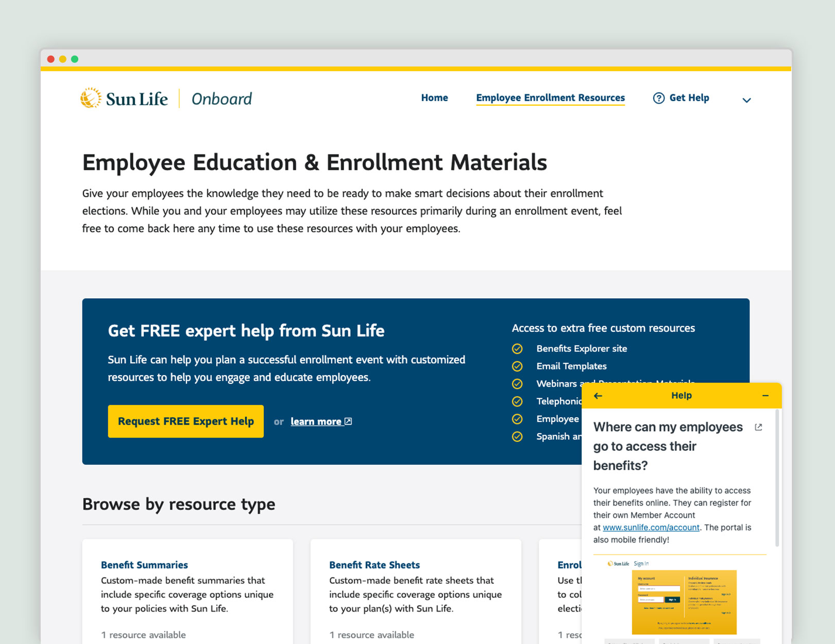Click the learn more external link icon
The width and height of the screenshot is (835, 644).
(348, 421)
